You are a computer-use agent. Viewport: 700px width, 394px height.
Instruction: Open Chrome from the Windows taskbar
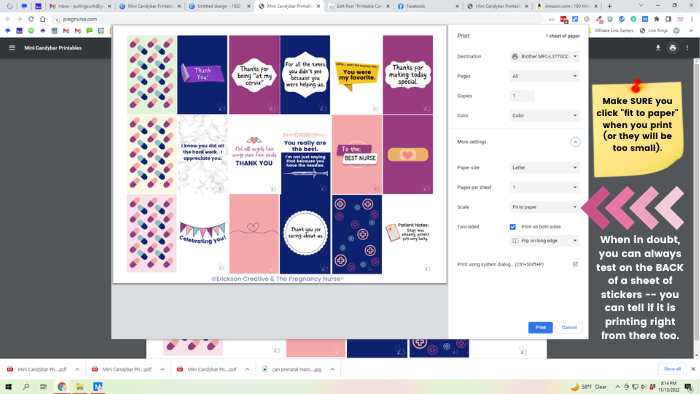pyautogui.click(x=62, y=386)
